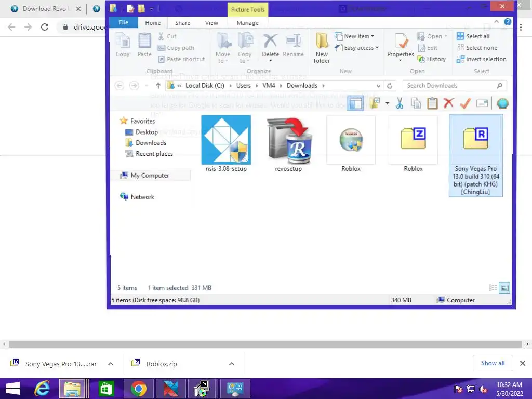Click the Rename ribbon button

point(293,45)
